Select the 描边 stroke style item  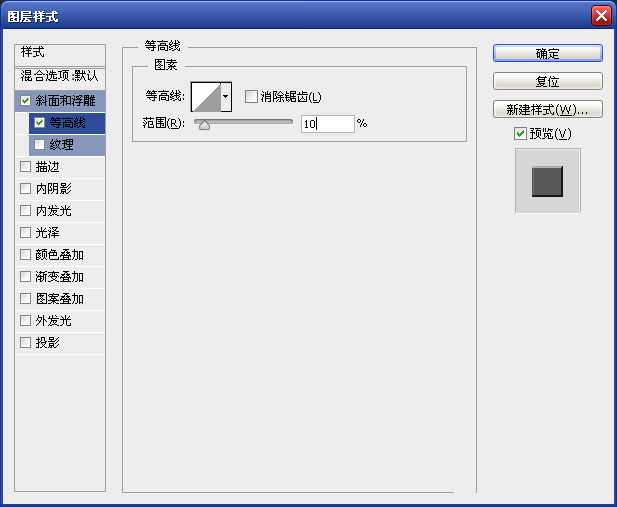pyautogui.click(x=47, y=167)
